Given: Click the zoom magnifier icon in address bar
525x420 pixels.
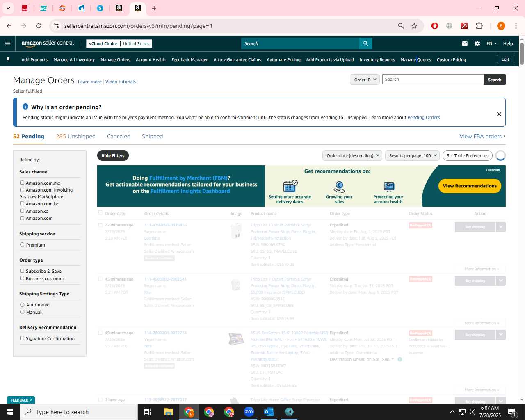Looking at the screenshot, I should (401, 26).
